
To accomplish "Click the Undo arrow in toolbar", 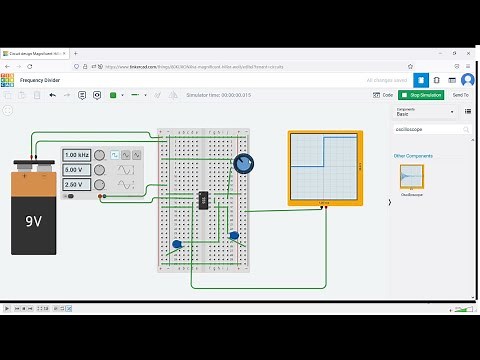I will click(x=52, y=95).
